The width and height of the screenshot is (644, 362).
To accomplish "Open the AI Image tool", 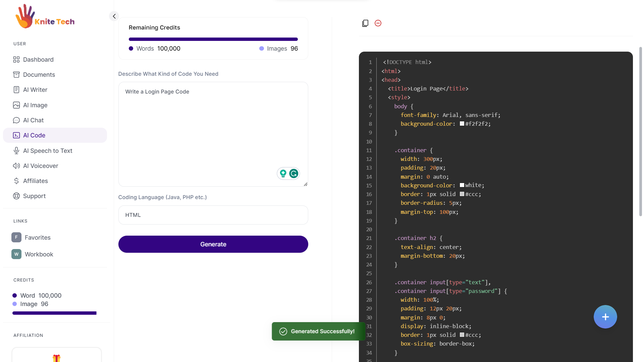I will [35, 105].
